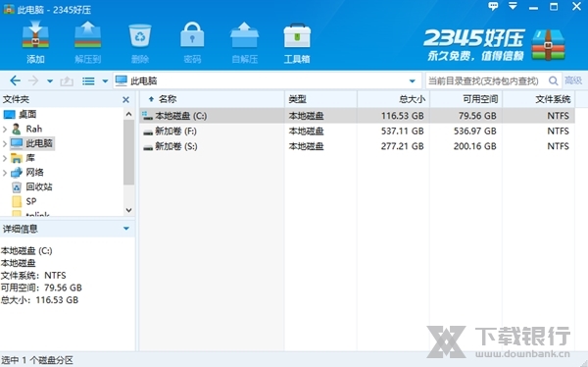Open the 工具箱 (Toolbox) icon

tap(297, 35)
